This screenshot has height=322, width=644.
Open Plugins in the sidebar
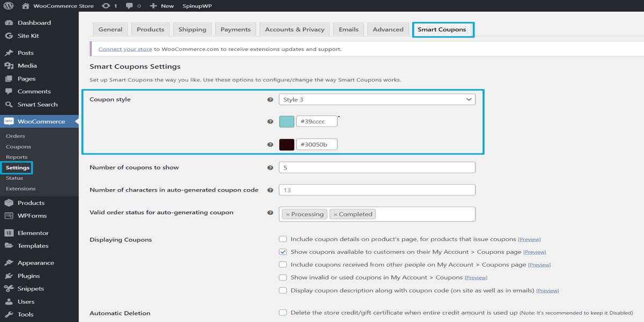point(28,276)
